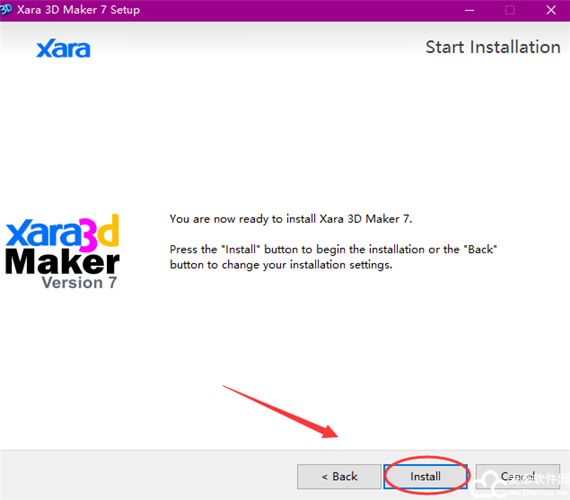
Task: Minimize the Setup window
Action: point(469,10)
